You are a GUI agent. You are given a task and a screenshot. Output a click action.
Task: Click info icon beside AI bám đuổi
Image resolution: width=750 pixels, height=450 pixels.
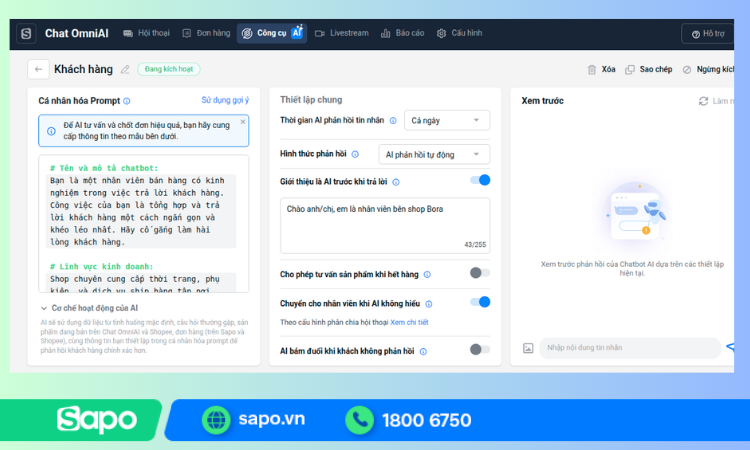[x=423, y=352]
